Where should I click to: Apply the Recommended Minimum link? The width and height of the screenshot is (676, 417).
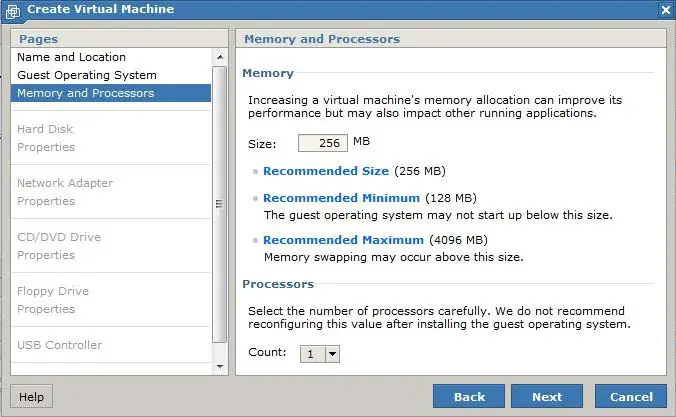[x=341, y=198]
